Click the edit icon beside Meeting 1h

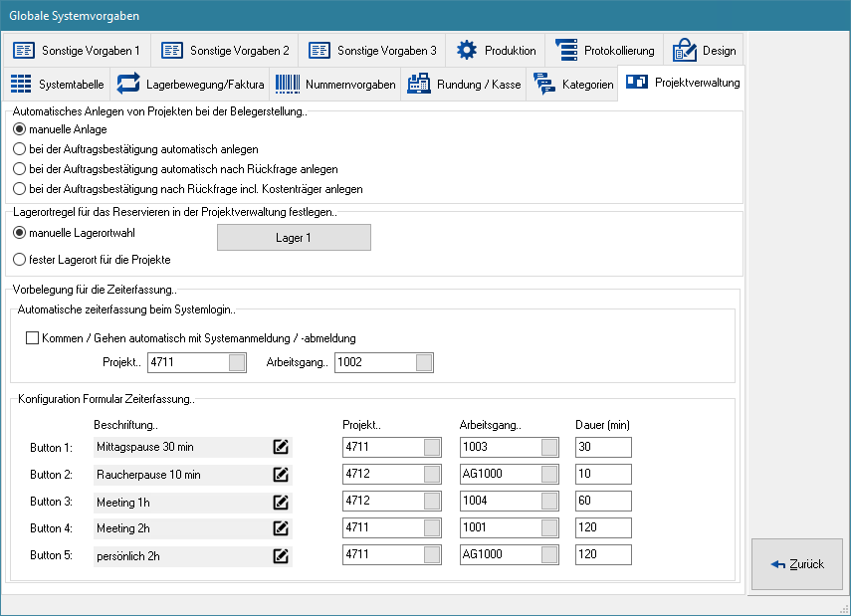281,502
